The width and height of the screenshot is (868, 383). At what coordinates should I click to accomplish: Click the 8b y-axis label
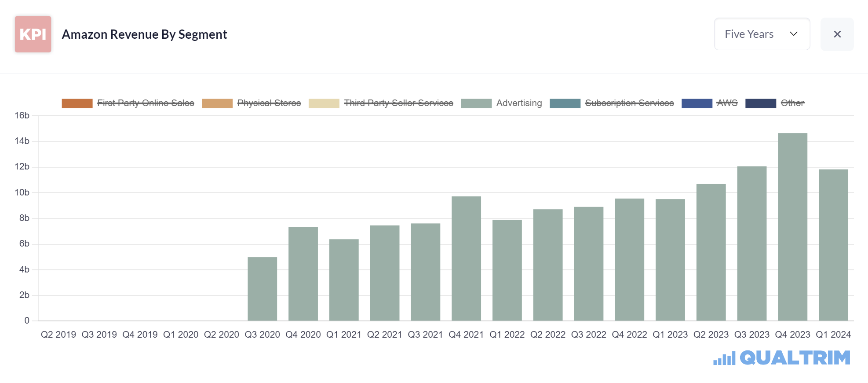pyautogui.click(x=24, y=218)
